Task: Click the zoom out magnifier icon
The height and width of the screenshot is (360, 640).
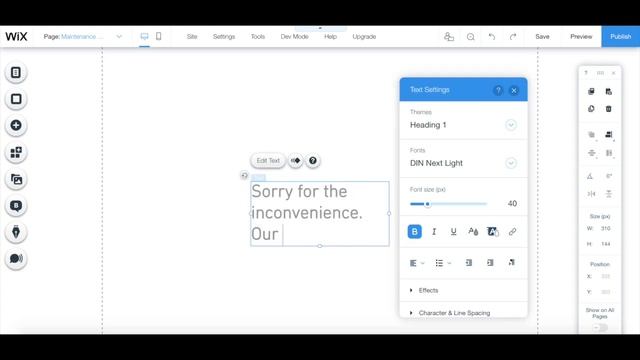Action: click(x=471, y=37)
